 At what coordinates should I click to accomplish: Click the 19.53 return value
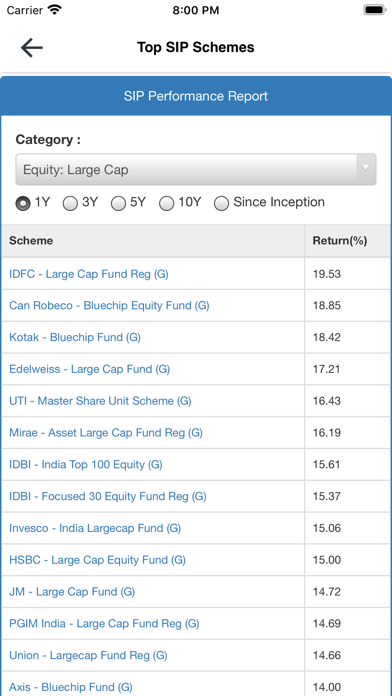(x=327, y=274)
